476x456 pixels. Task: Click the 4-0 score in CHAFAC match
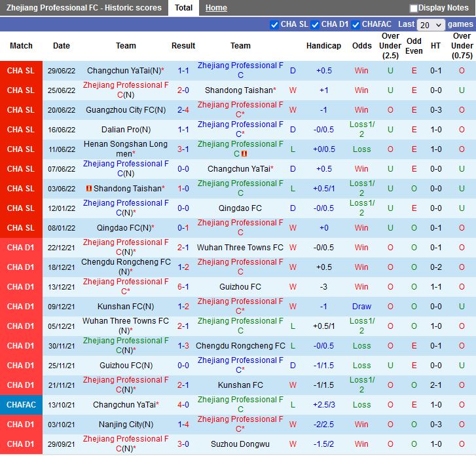click(x=183, y=405)
